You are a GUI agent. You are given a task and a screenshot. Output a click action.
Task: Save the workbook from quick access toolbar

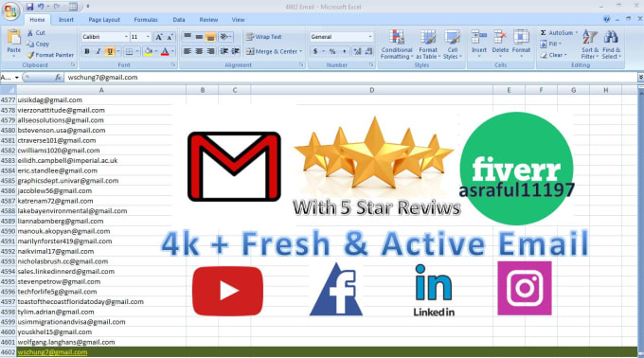tap(29, 7)
